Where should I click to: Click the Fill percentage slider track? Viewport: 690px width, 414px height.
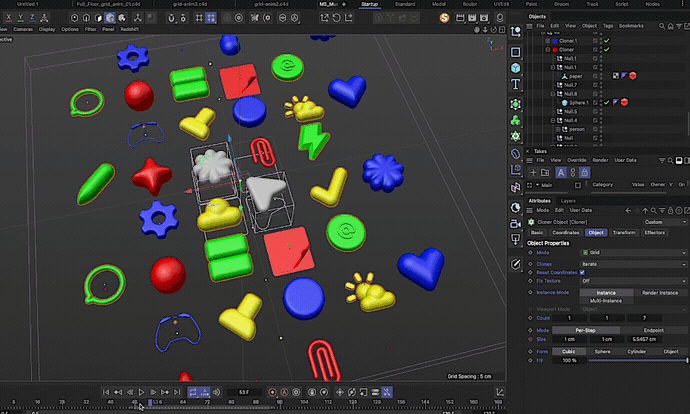pyautogui.click(x=638, y=360)
